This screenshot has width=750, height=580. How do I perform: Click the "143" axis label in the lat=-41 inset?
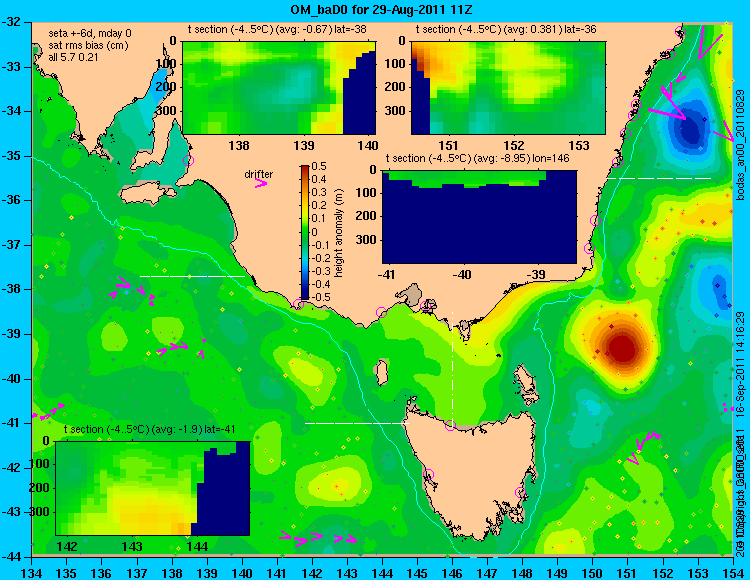point(132,547)
